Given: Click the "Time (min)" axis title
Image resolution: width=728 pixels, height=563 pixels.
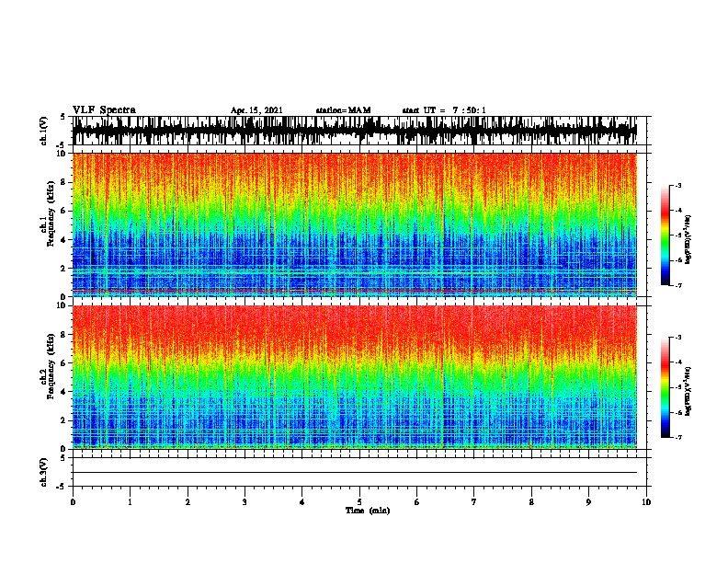Looking at the screenshot, I should point(368,511).
